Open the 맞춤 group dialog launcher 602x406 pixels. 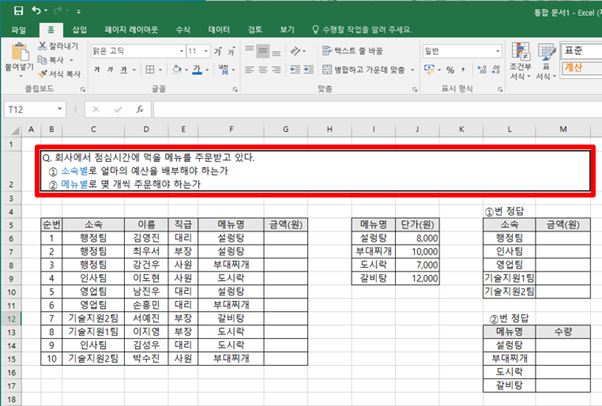(x=415, y=89)
